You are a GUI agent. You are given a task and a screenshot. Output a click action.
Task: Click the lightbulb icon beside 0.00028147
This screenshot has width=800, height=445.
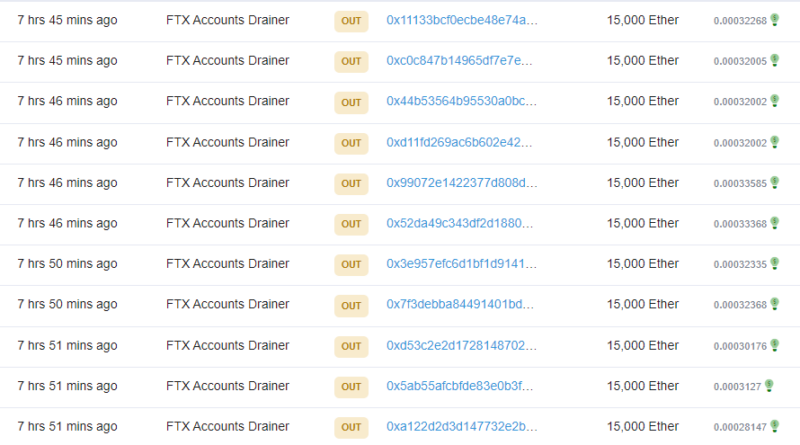774,427
